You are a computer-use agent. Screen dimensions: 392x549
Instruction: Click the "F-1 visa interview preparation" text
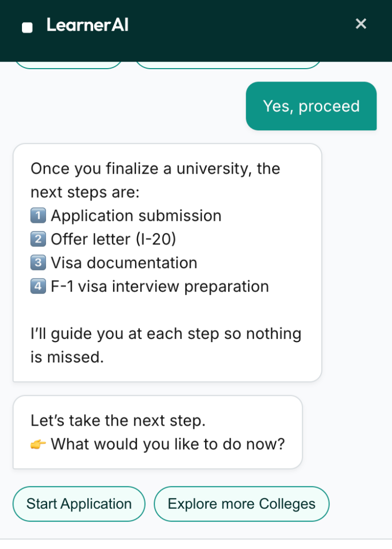click(160, 287)
